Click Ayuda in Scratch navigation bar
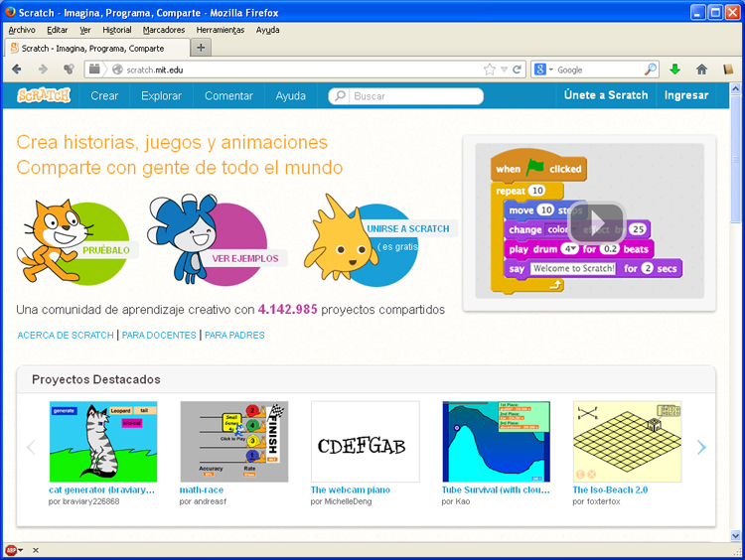 (x=291, y=95)
